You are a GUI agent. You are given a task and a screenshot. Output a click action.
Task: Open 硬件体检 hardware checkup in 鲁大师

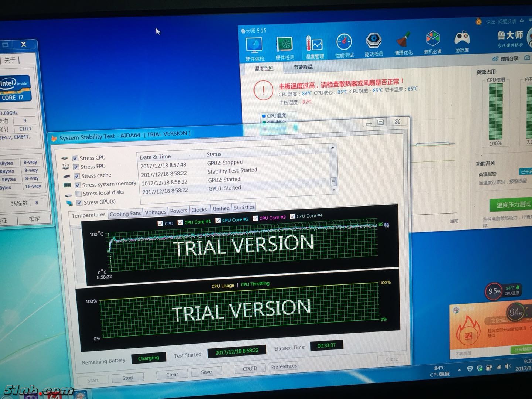[x=255, y=50]
